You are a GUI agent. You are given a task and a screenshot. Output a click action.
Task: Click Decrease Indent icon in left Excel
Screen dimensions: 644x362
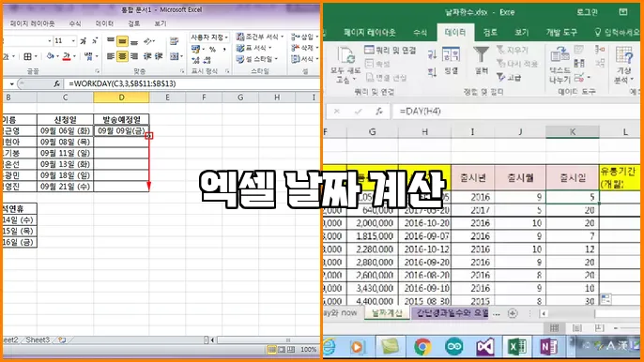[x=147, y=56]
